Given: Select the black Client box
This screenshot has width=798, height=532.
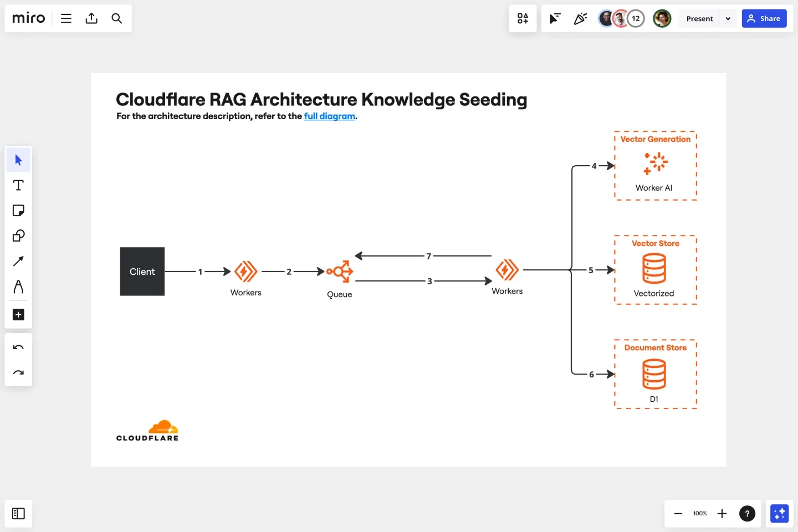Looking at the screenshot, I should 142,272.
